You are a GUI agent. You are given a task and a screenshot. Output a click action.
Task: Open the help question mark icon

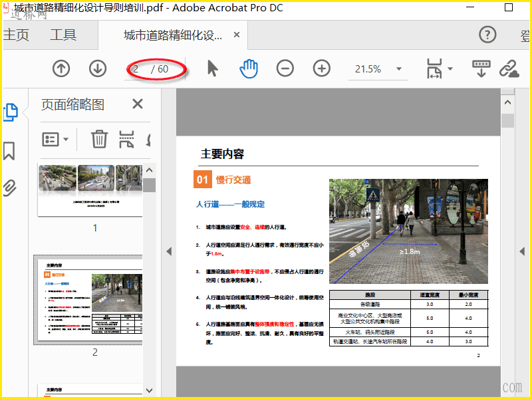click(487, 35)
